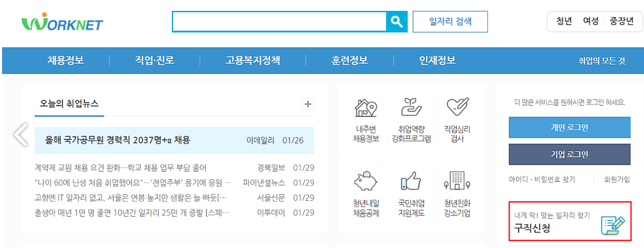Image resolution: width=644 pixels, height=248 pixels.
Task: Open the 인재정보 menu
Action: click(437, 61)
